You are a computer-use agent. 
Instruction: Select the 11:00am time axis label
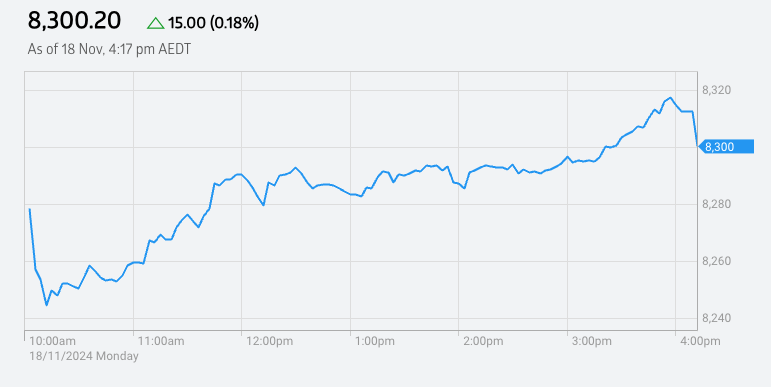[161, 341]
